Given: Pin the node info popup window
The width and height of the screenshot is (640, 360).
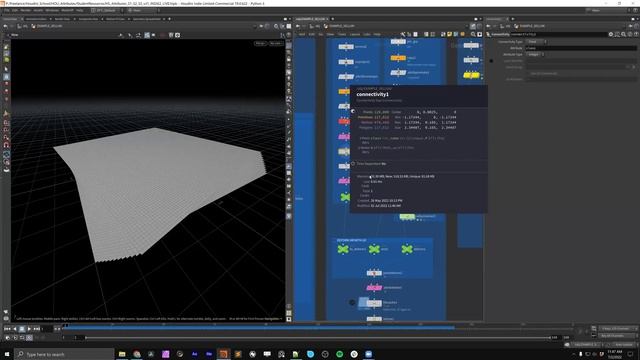Looking at the screenshot, I should pyautogui.click(x=353, y=111).
